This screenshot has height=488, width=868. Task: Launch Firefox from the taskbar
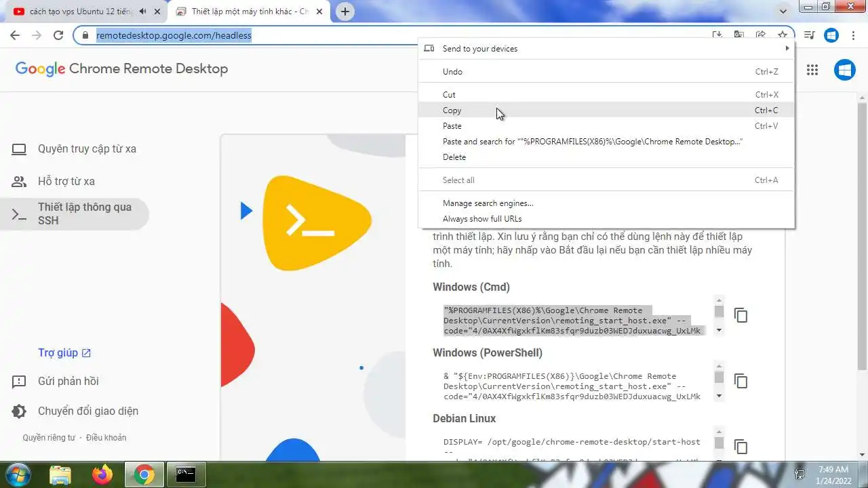click(x=102, y=474)
